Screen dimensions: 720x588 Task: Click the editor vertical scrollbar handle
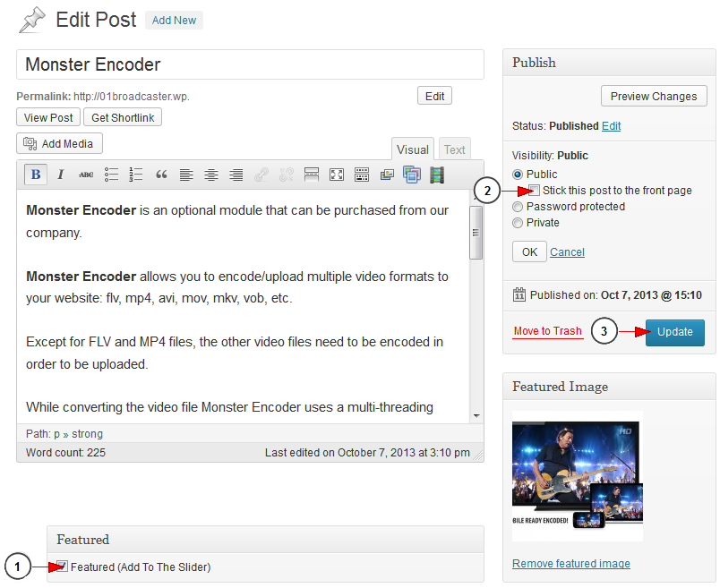tap(476, 233)
